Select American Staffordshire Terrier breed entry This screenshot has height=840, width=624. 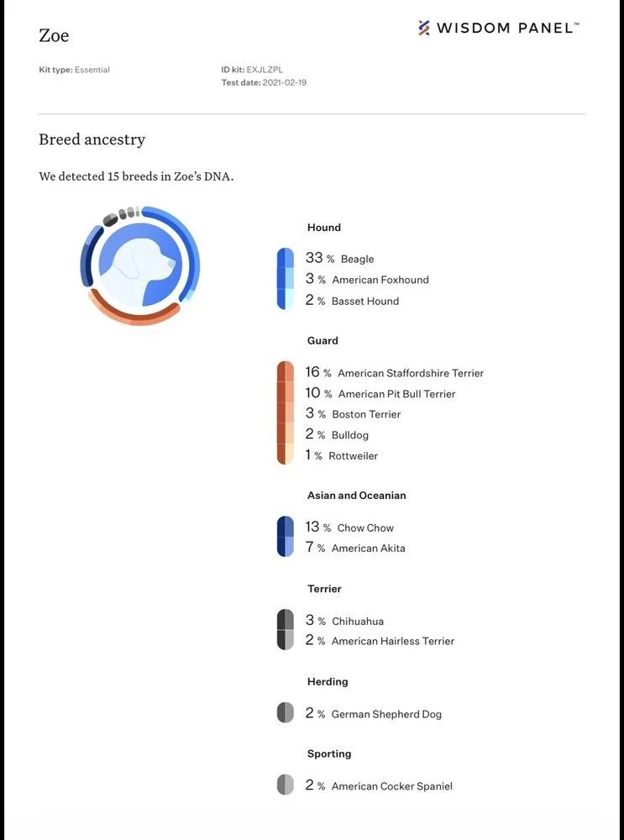coord(410,373)
